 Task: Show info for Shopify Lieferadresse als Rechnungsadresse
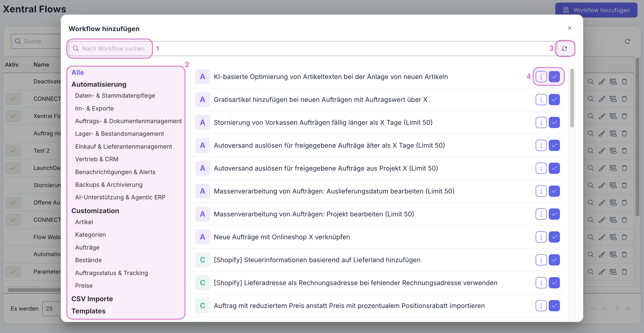[x=541, y=283]
